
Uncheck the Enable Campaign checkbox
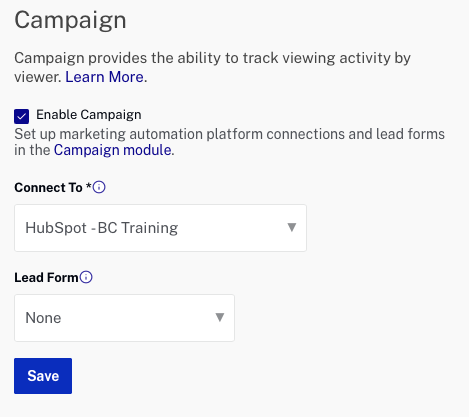pyautogui.click(x=21, y=116)
